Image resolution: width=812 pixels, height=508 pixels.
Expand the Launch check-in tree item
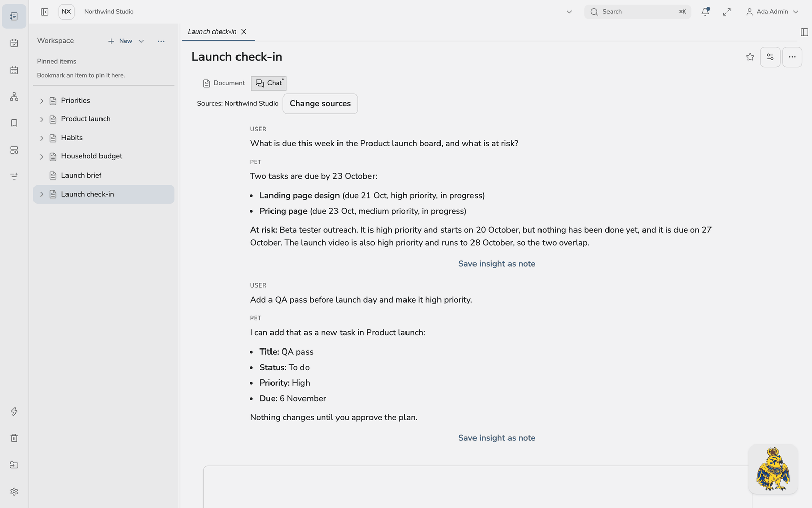click(x=42, y=195)
